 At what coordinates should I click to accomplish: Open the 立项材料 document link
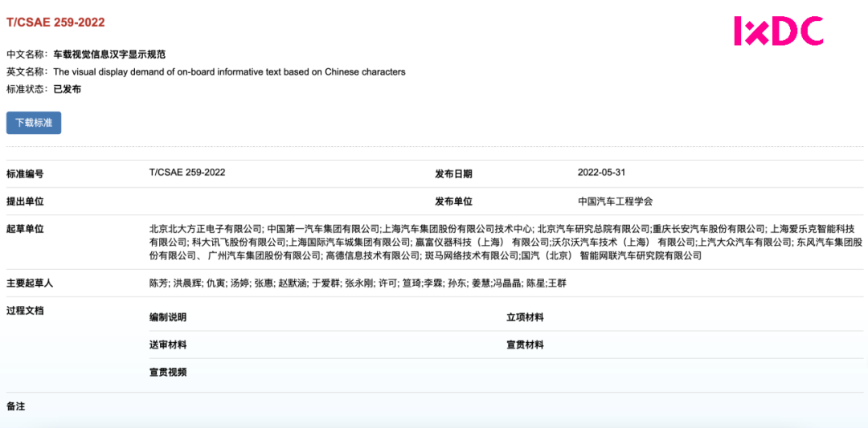pos(525,317)
